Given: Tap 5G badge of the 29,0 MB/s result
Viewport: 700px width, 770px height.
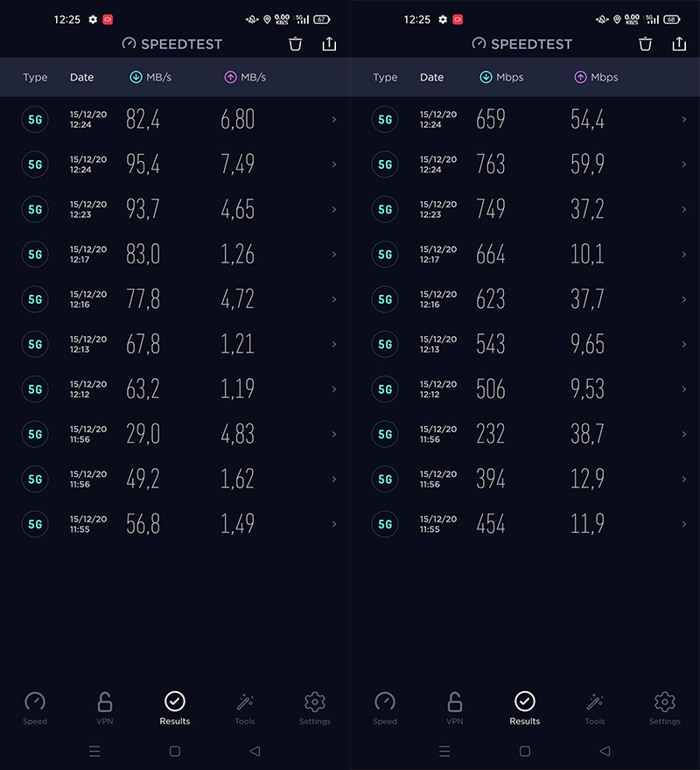Looking at the screenshot, I should 35,434.
